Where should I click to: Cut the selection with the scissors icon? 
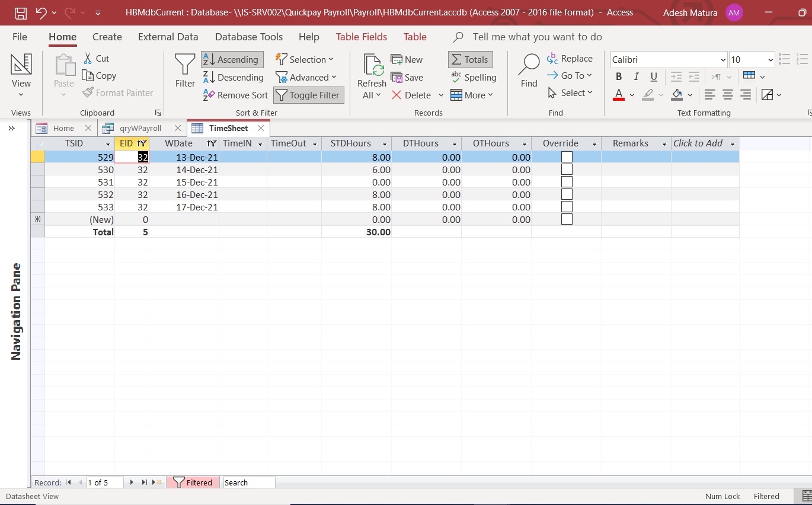point(96,58)
